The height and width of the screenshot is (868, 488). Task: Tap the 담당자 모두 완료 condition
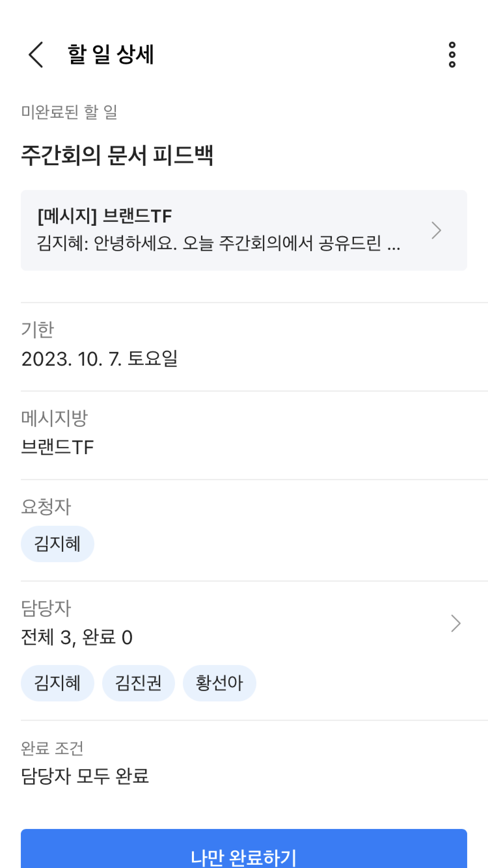click(x=85, y=776)
